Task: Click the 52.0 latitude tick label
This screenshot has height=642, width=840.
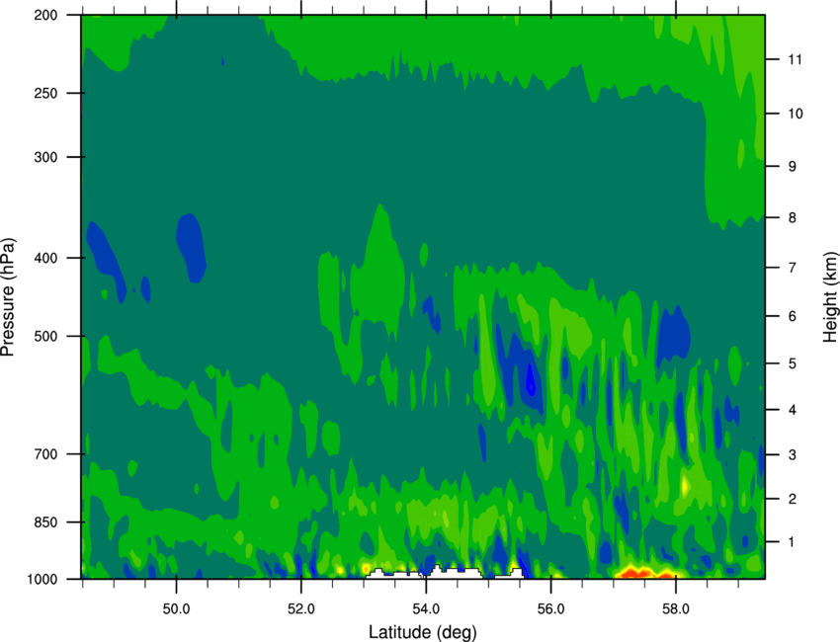Action: click(x=301, y=609)
